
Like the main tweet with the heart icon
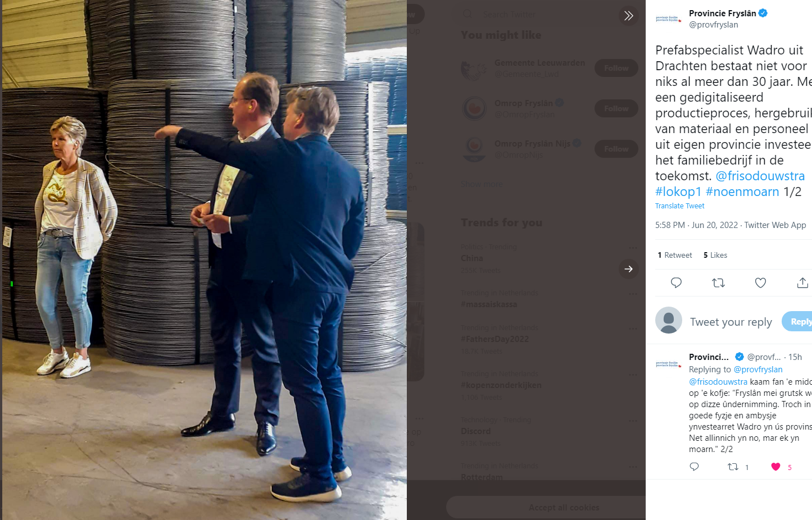click(x=760, y=282)
